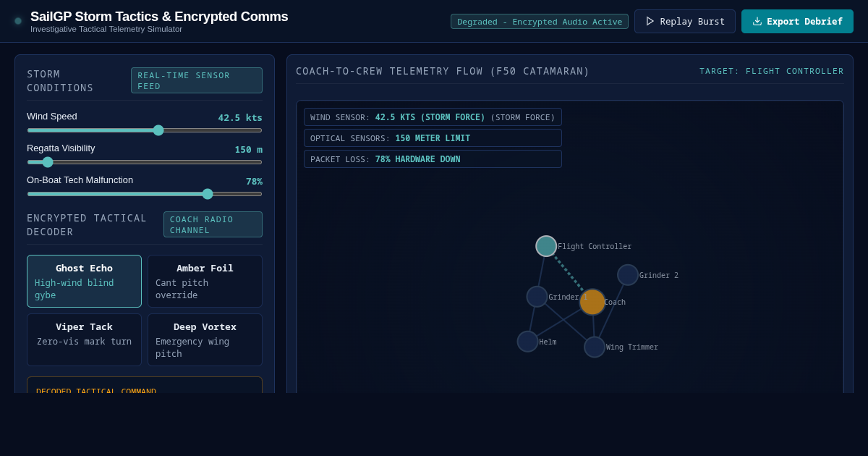Viewport: 868px width, 456px height.
Task: Click the Grinder 2 node
Action: coord(628,275)
